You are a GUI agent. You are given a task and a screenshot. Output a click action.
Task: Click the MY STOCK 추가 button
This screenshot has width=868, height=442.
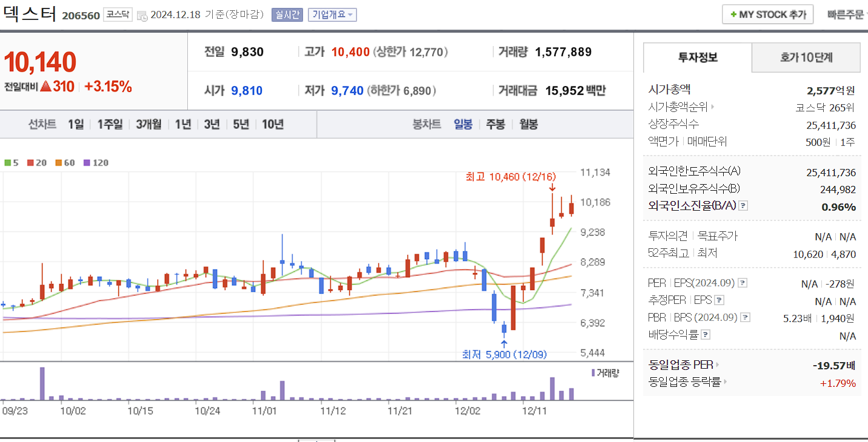pyautogui.click(x=767, y=14)
